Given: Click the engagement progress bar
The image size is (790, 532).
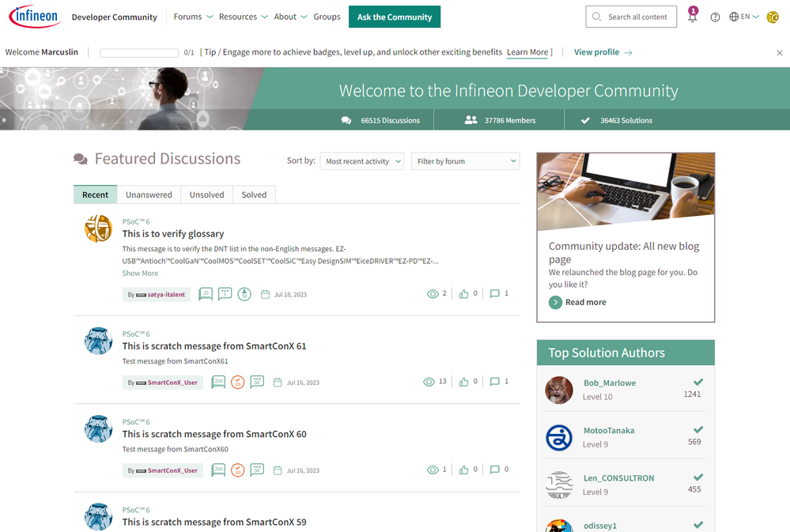Looking at the screenshot, I should click(x=139, y=53).
